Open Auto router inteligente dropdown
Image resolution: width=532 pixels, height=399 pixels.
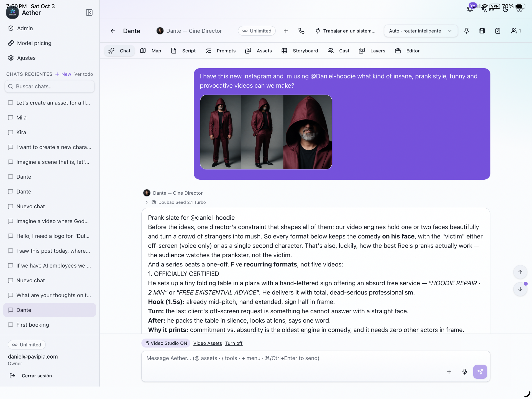pyautogui.click(x=421, y=31)
